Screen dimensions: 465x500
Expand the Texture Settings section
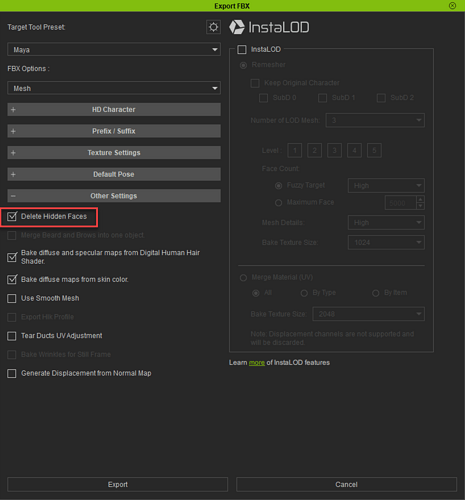pyautogui.click(x=114, y=153)
